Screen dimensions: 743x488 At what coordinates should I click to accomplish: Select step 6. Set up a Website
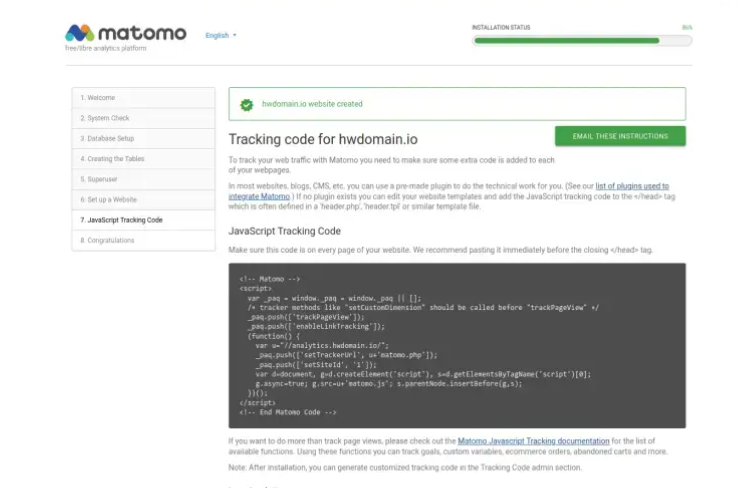pyautogui.click(x=143, y=199)
